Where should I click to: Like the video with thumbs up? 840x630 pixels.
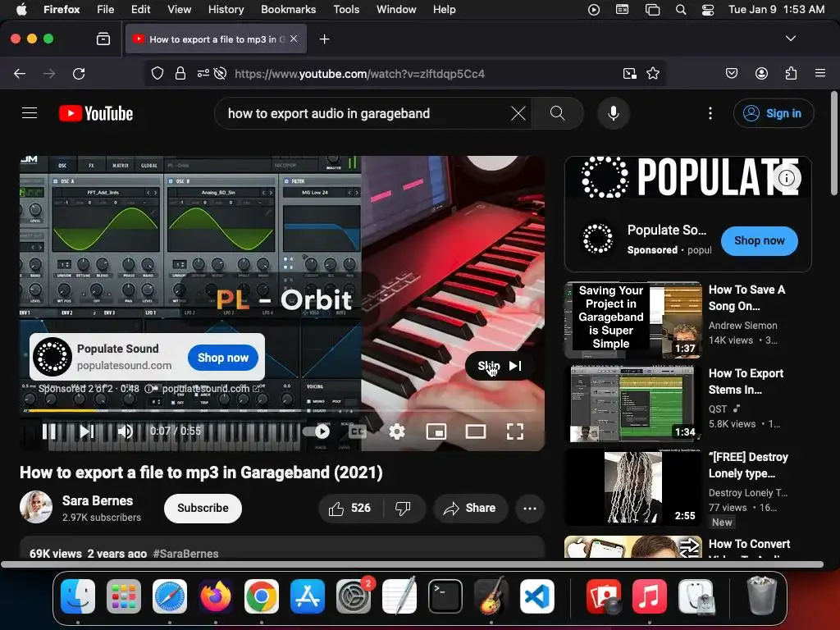(349, 508)
